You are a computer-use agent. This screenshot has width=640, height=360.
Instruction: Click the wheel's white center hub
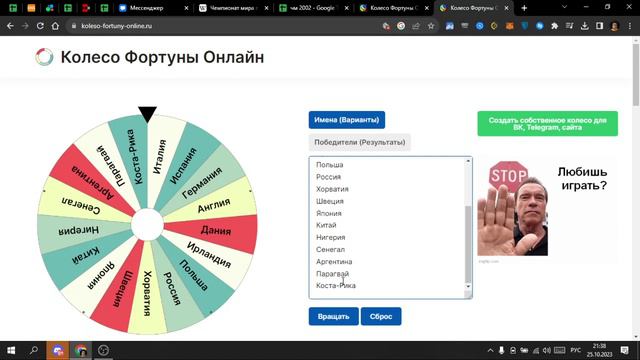(147, 225)
